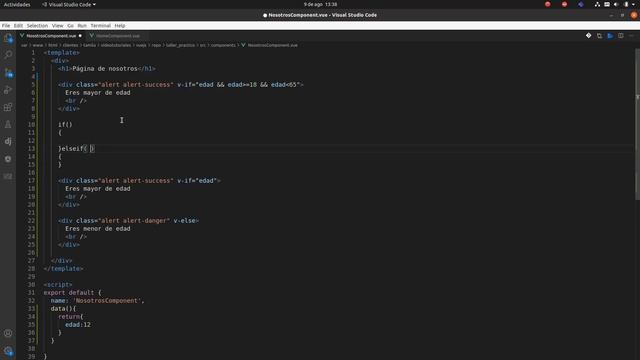The width and height of the screenshot is (640, 360).
Task: Open the clock showing 9 de ago
Action: pyautogui.click(x=320, y=4)
